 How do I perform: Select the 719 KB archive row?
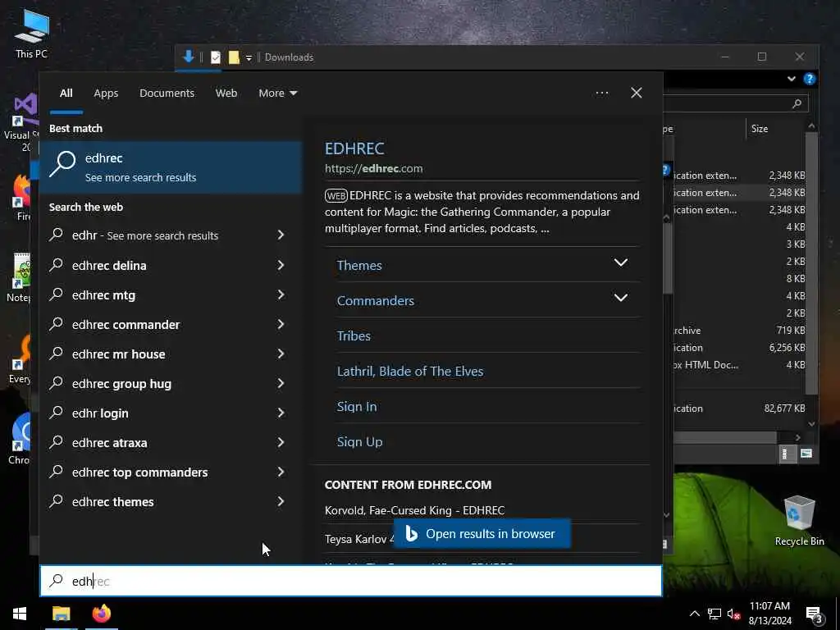tap(739, 330)
